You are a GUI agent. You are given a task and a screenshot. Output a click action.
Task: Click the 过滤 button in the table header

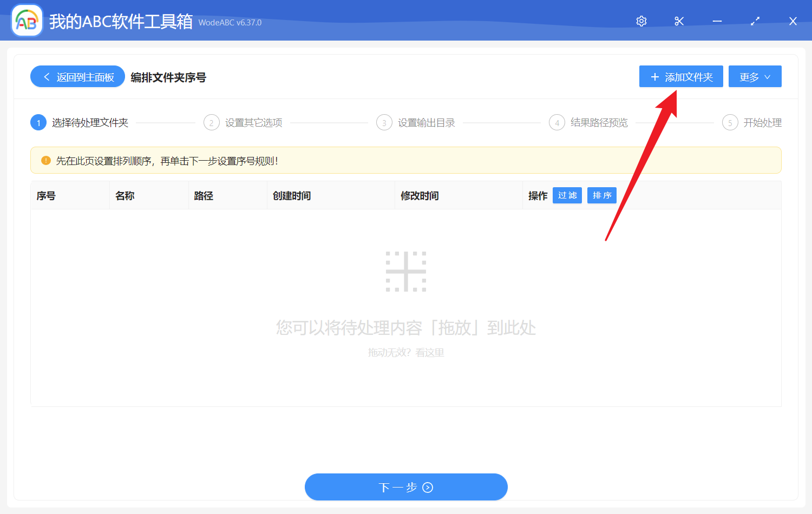tap(567, 195)
